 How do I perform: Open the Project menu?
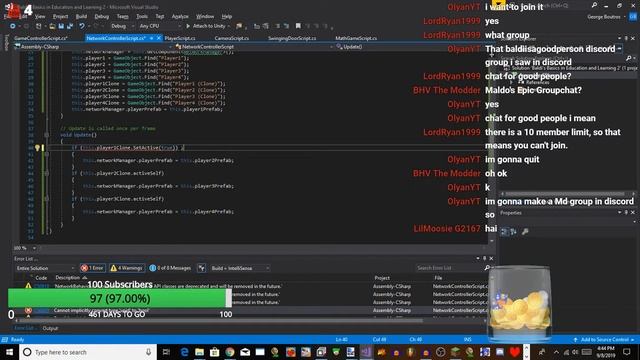60,16
